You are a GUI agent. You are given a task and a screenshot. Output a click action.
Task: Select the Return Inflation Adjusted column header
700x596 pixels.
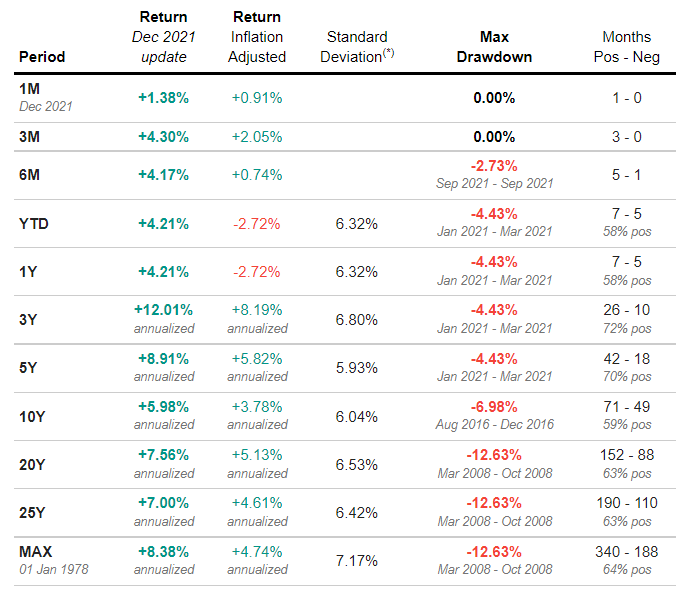[257, 37]
